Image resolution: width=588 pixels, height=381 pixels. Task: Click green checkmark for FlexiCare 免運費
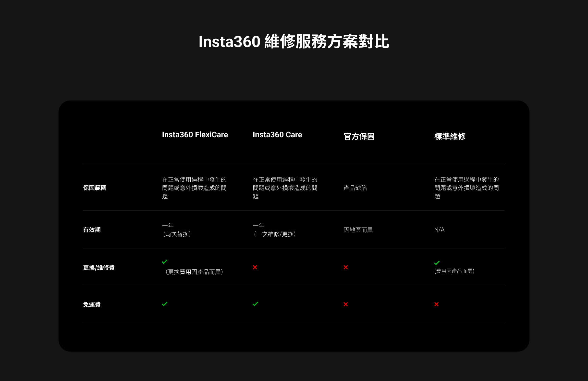click(x=165, y=304)
